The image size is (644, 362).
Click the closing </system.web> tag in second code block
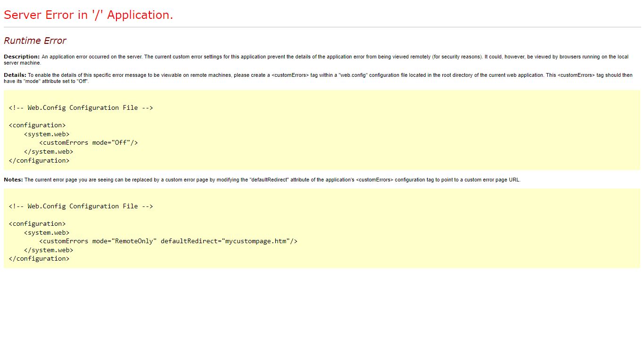click(49, 250)
